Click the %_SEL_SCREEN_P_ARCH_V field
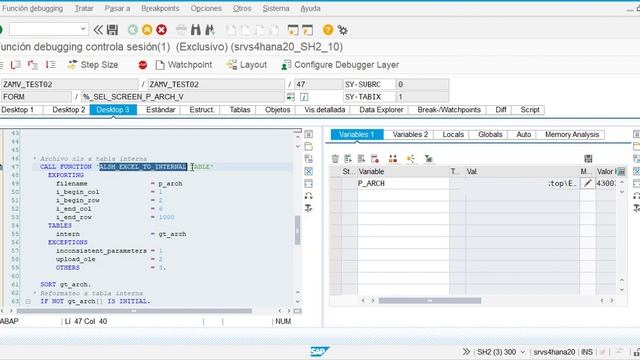 tap(183, 97)
